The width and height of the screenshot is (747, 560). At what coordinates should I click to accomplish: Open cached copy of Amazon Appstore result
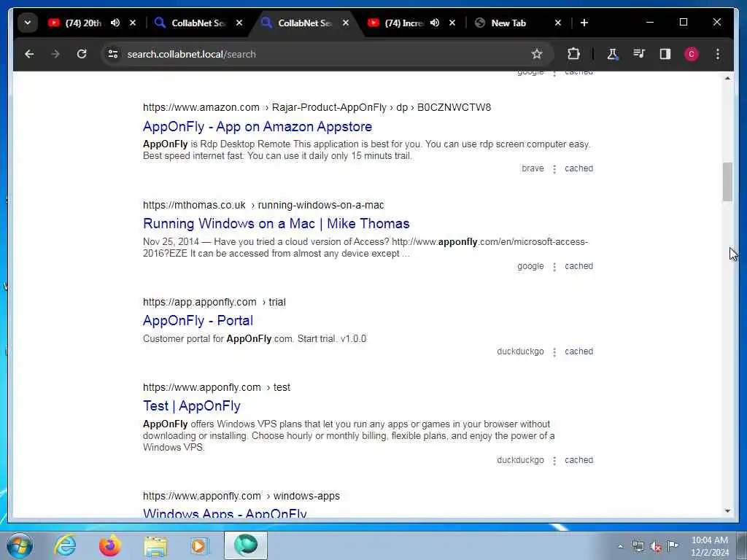tap(578, 168)
